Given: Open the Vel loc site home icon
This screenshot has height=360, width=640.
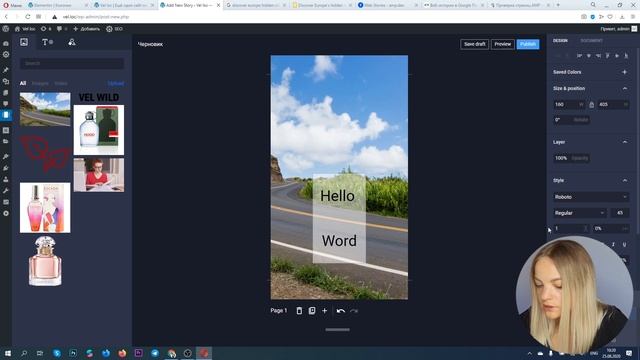Looking at the screenshot, I should pyautogui.click(x=17, y=29).
